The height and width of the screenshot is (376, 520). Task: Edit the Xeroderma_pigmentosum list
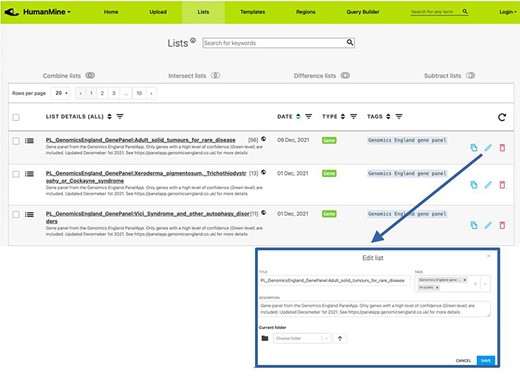point(488,185)
